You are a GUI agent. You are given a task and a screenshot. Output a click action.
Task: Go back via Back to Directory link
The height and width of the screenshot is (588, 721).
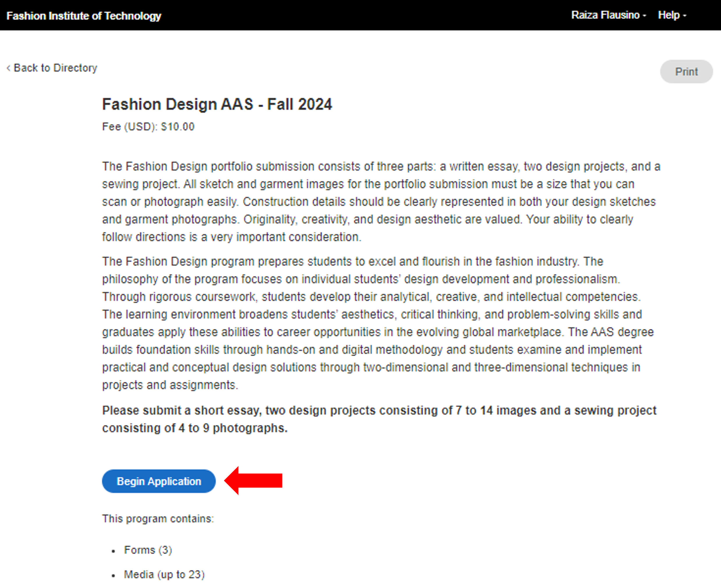pos(55,68)
